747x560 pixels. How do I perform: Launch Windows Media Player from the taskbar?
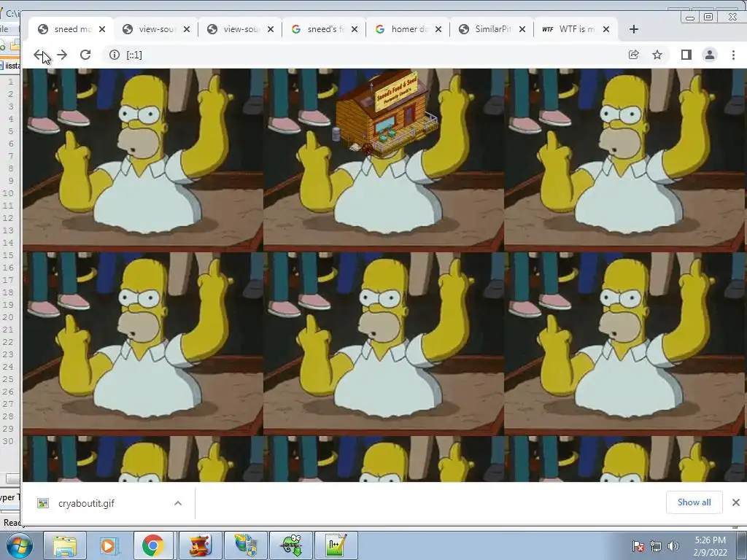point(108,545)
